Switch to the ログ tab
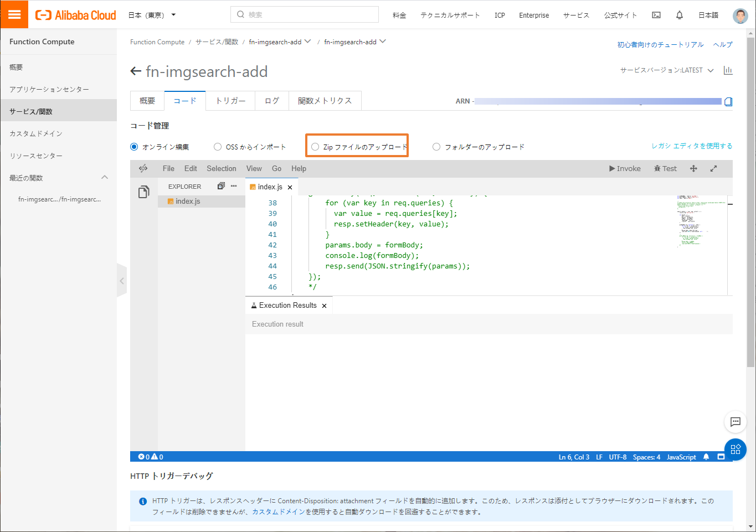Image resolution: width=756 pixels, height=532 pixels. tap(272, 101)
